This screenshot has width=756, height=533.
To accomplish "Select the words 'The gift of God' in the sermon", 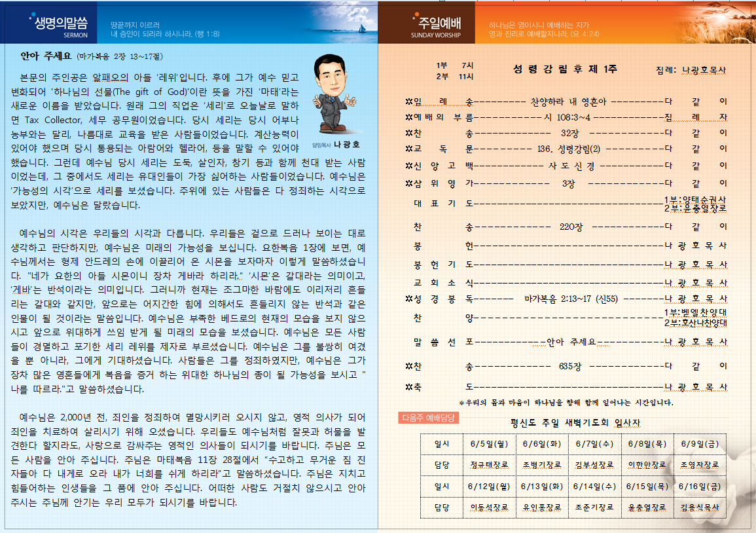I will [149, 92].
